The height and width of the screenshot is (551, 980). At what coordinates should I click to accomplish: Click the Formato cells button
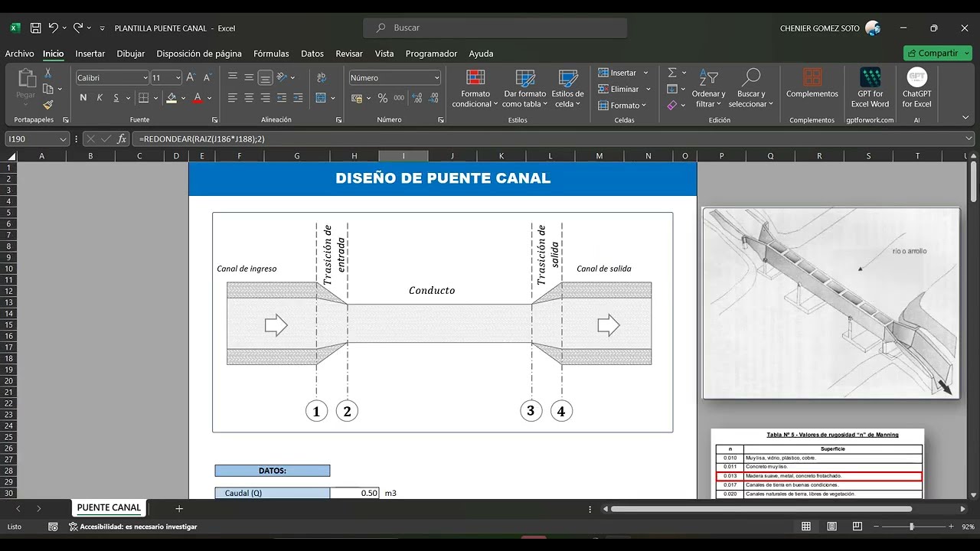(x=623, y=105)
